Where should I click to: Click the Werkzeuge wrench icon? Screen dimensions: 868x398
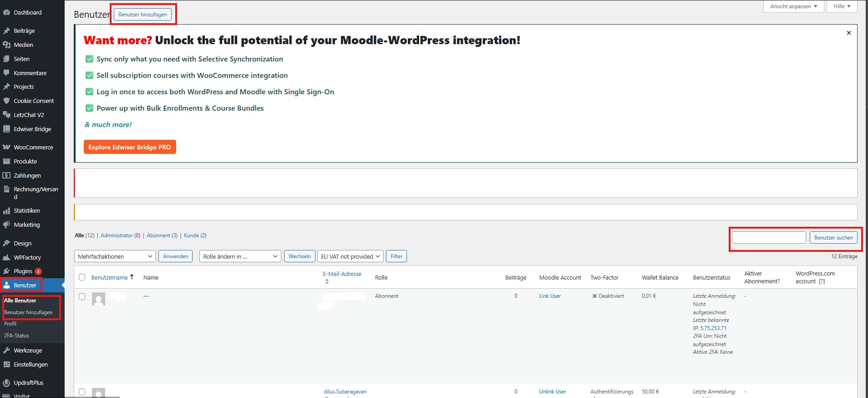pyautogui.click(x=6, y=350)
